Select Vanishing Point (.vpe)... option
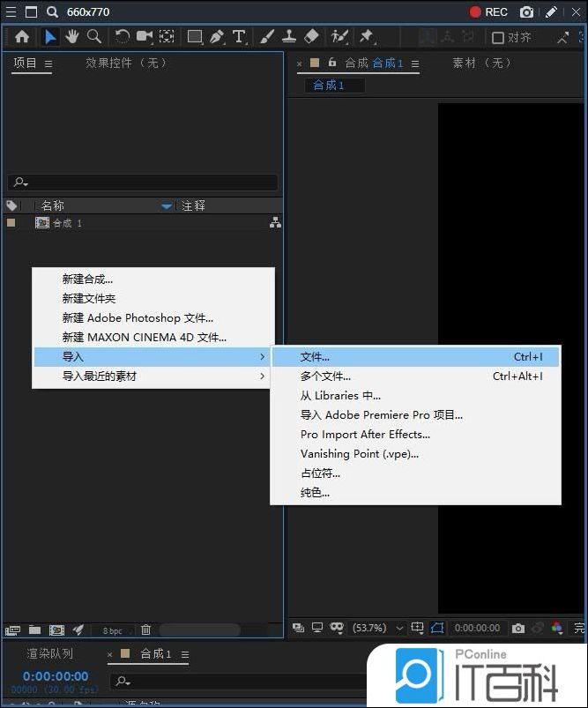This screenshot has width=588, height=708. coord(415,454)
